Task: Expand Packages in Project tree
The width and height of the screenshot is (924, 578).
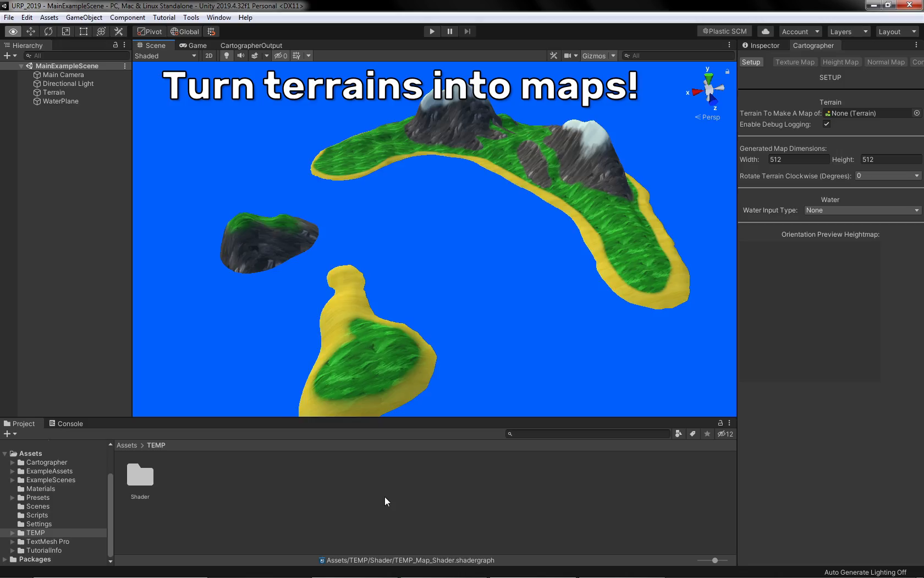Action: 5,559
